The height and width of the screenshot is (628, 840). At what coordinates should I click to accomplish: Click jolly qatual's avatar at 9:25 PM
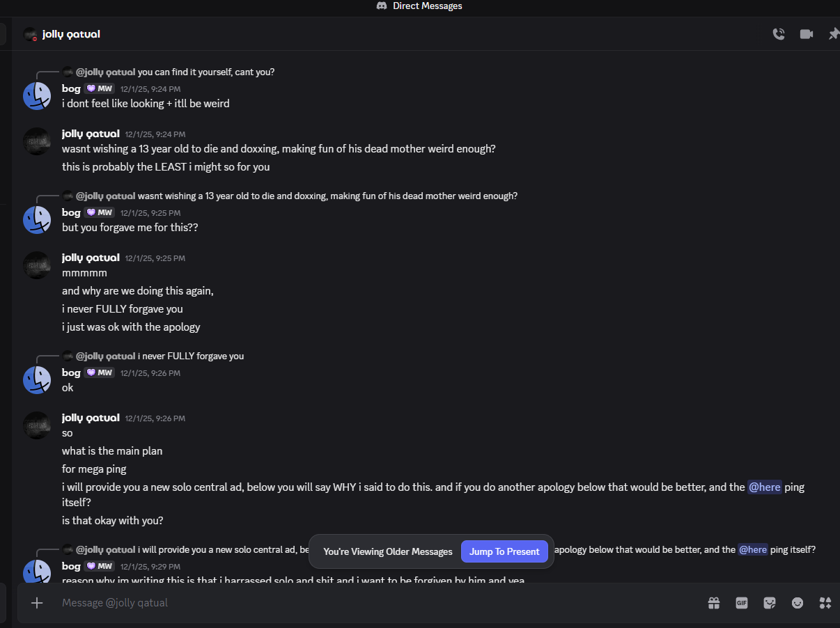click(x=37, y=265)
